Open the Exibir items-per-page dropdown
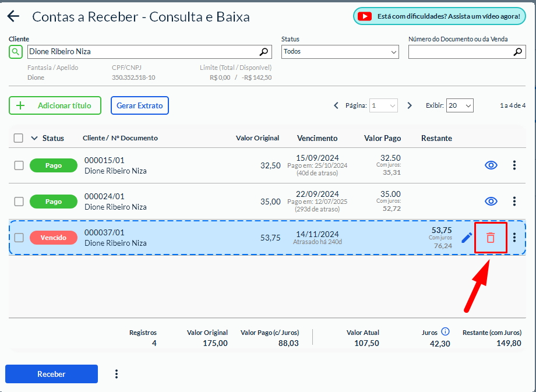Image resolution: width=536 pixels, height=392 pixels. click(460, 105)
